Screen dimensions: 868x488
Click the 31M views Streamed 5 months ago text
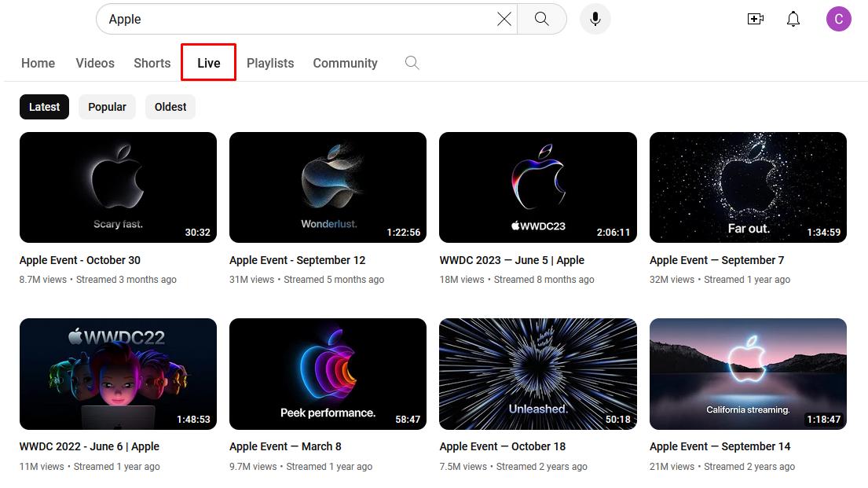[306, 280]
